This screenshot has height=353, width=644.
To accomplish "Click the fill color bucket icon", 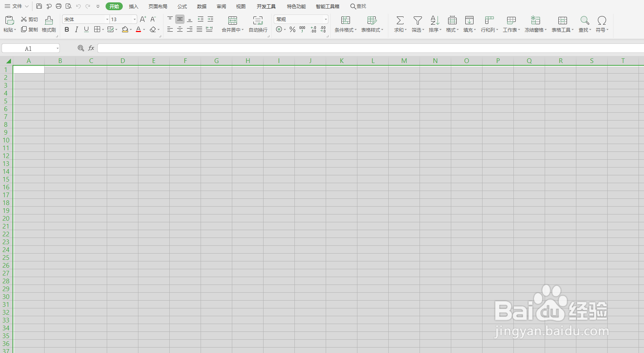I will [x=125, y=29].
